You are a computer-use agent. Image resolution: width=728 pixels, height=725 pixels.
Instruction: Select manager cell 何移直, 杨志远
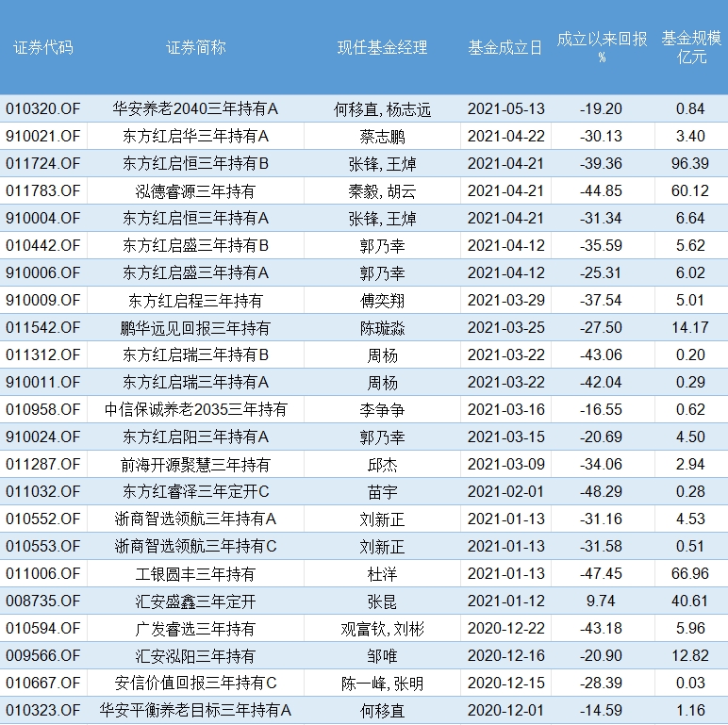tap(382, 109)
